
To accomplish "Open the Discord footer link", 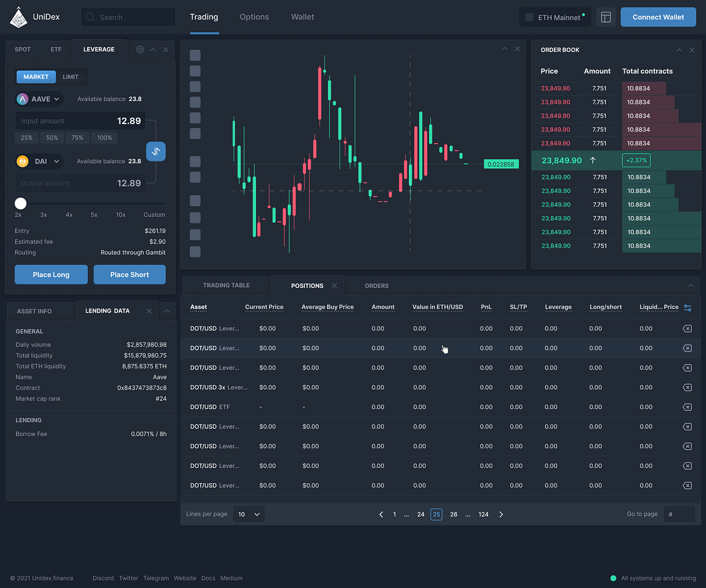I will point(103,578).
